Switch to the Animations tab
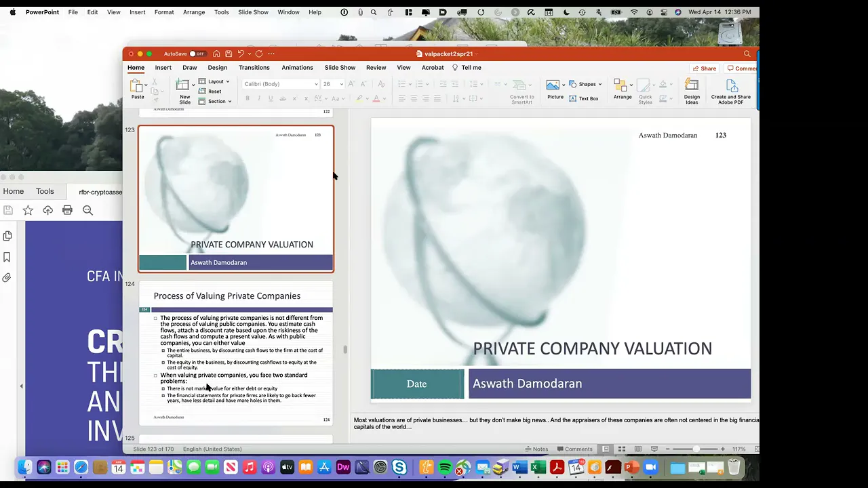Viewport: 868px width, 488px height. point(297,68)
